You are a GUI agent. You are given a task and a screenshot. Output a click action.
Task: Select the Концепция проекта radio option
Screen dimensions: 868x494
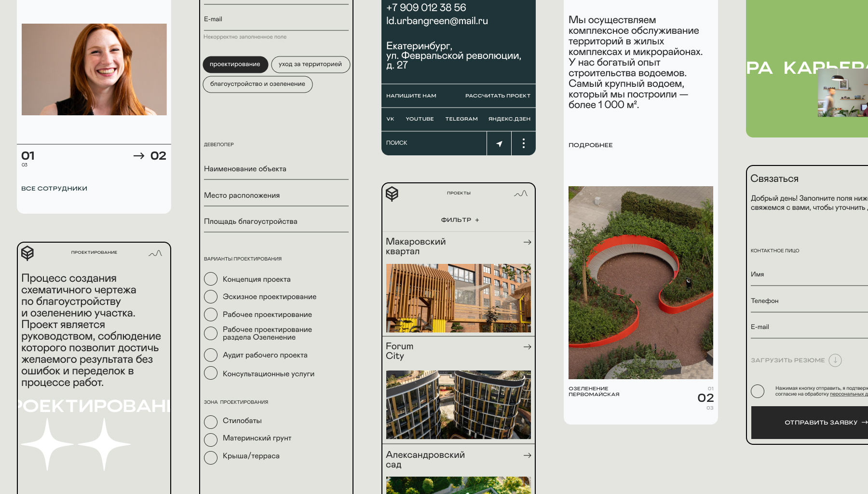click(x=211, y=279)
